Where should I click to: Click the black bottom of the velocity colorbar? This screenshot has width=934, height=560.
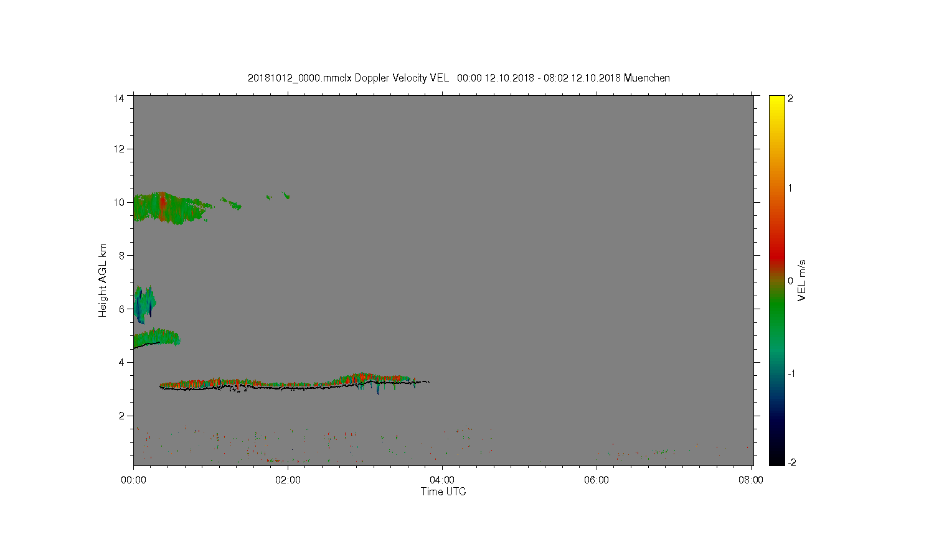[x=776, y=459]
